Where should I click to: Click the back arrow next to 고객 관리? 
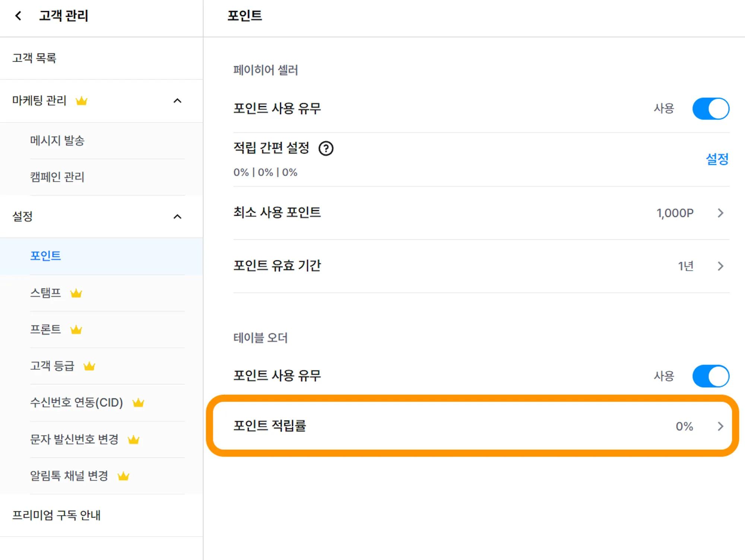click(18, 16)
